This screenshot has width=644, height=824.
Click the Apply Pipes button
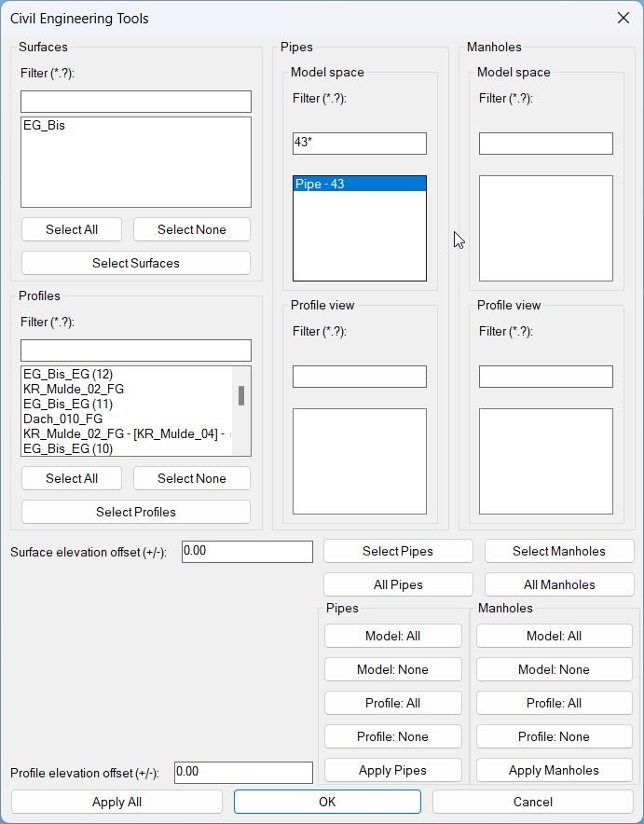(393, 770)
